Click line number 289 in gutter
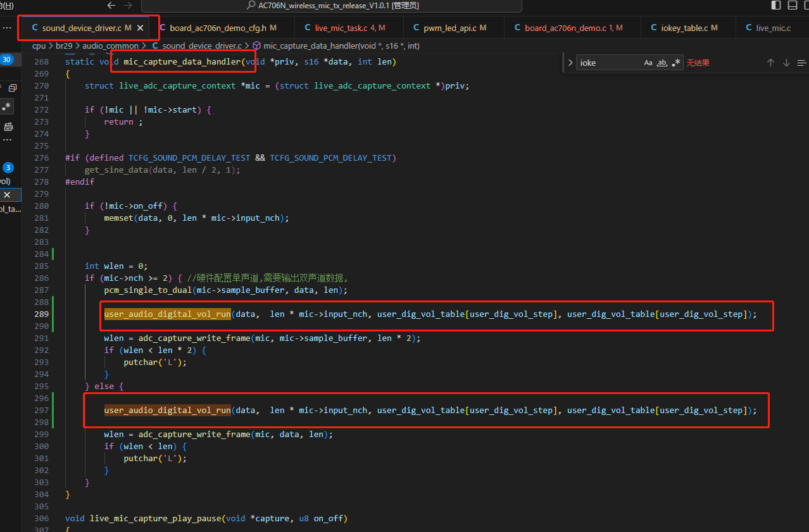The height and width of the screenshot is (532, 809). pos(41,314)
